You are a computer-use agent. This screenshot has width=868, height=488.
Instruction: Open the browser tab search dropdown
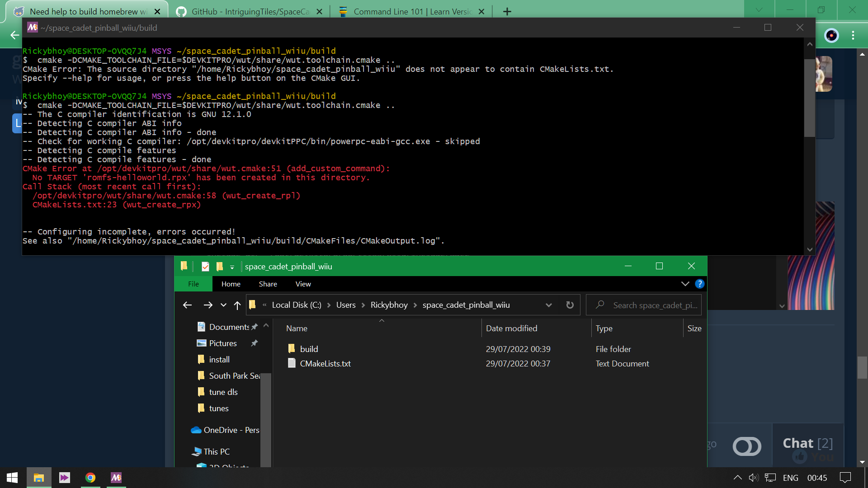pyautogui.click(x=759, y=9)
